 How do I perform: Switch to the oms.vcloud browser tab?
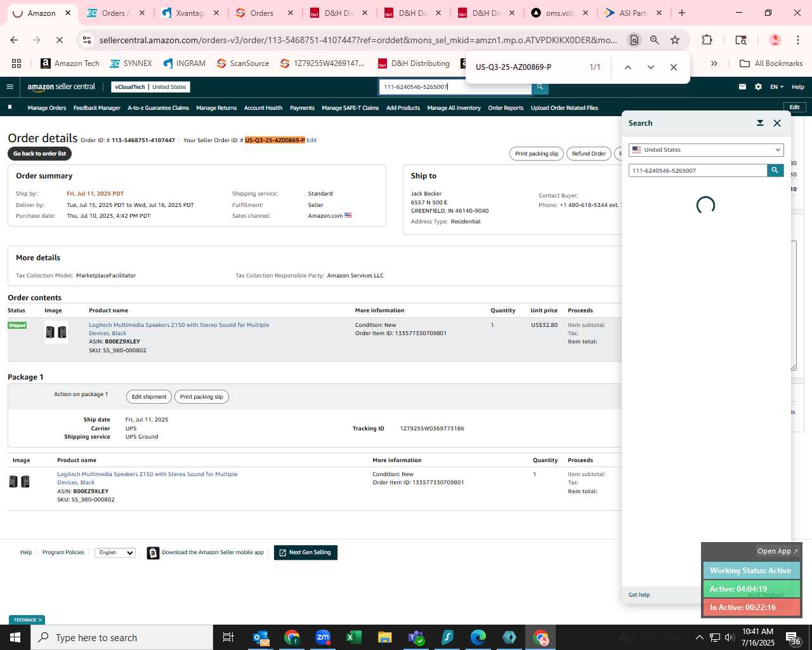click(560, 13)
